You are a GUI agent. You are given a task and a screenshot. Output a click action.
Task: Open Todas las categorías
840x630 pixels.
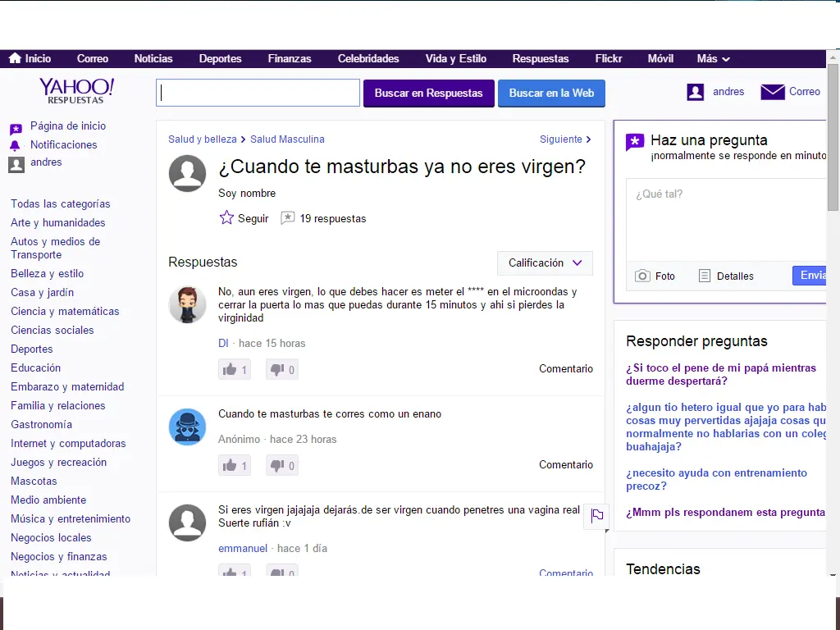click(61, 204)
